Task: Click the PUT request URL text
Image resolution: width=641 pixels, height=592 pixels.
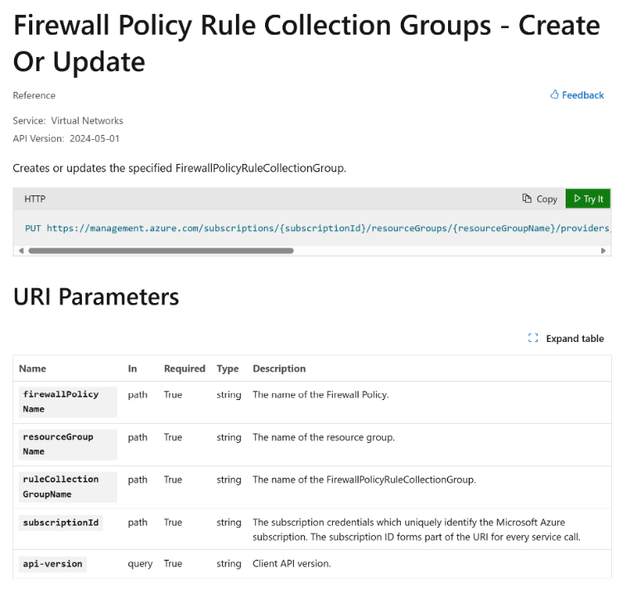Action: click(318, 228)
